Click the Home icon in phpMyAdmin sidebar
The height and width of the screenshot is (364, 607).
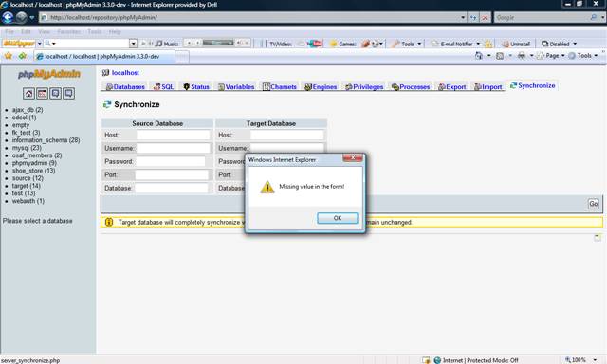pyautogui.click(x=28, y=93)
